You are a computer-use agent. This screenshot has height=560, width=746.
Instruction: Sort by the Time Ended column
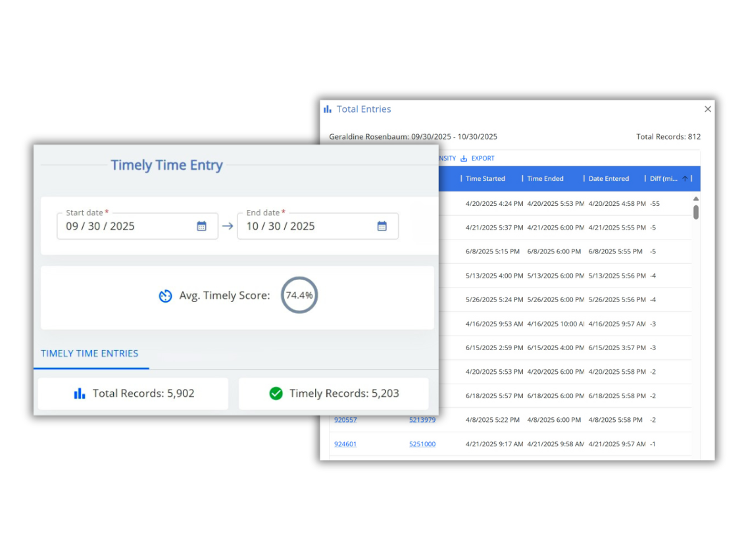point(545,179)
